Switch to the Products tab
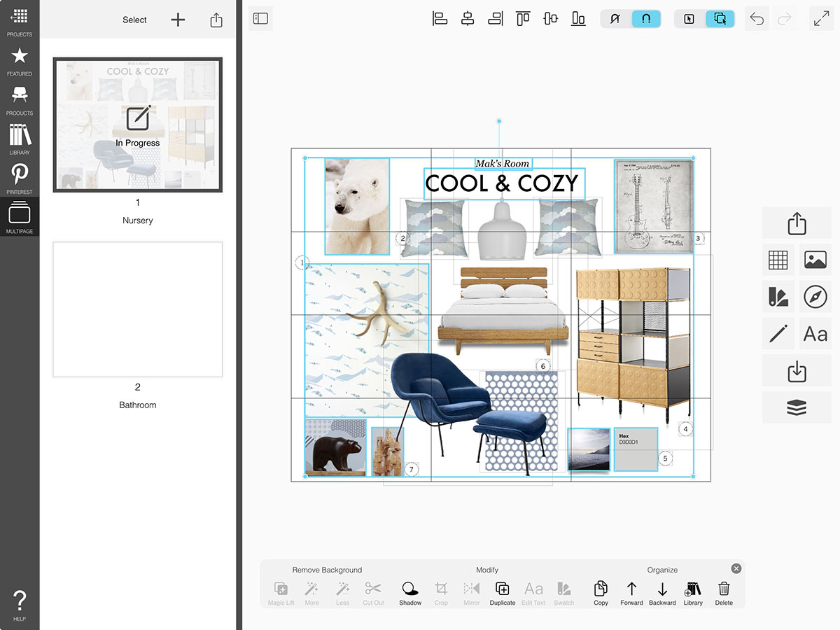This screenshot has width=840, height=630. point(20,100)
